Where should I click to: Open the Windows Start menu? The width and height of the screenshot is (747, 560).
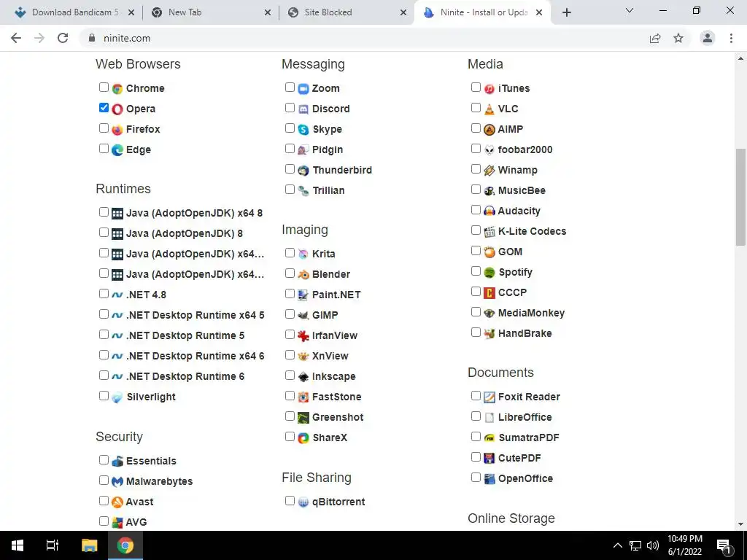[x=18, y=545]
